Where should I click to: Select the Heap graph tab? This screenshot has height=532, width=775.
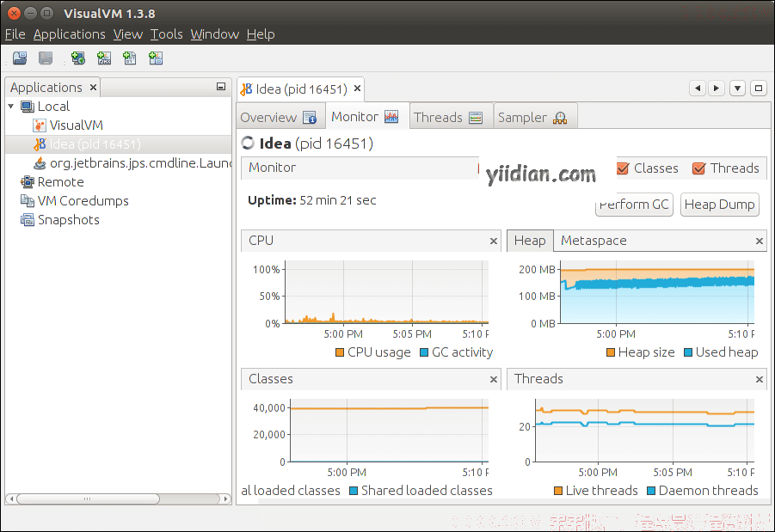click(x=530, y=241)
